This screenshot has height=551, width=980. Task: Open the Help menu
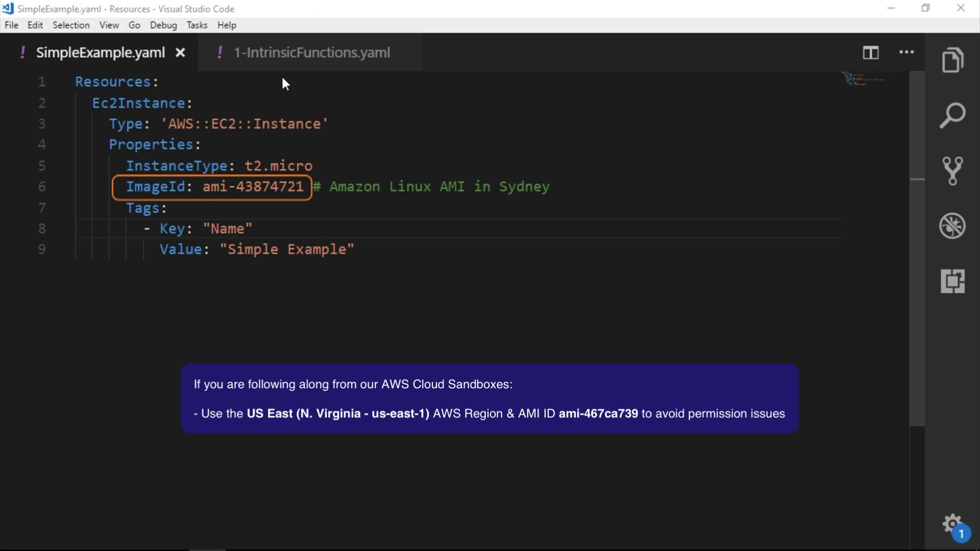tap(227, 25)
